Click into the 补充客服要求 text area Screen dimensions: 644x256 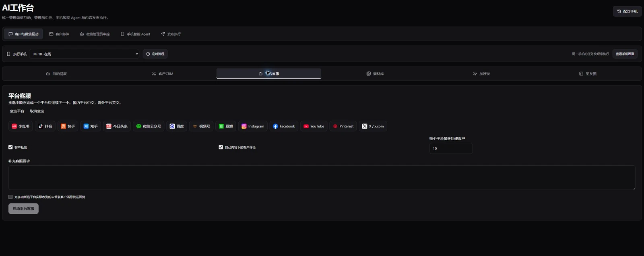[x=322, y=177]
